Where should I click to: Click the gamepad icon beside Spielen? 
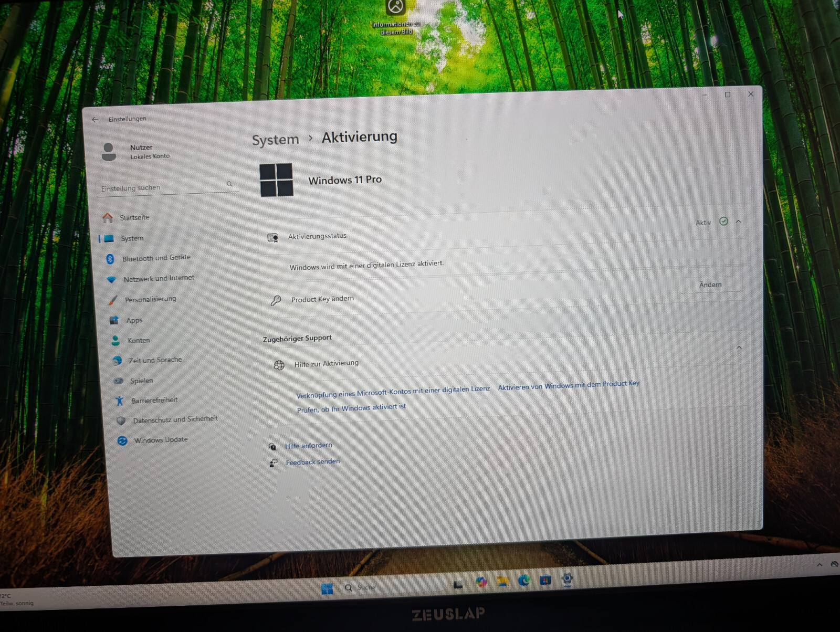point(119,381)
